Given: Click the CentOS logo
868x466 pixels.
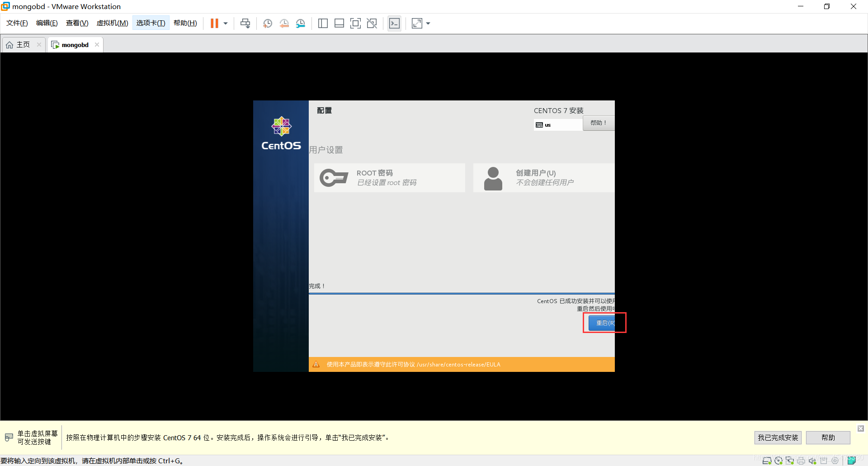Looking at the screenshot, I should (x=281, y=133).
